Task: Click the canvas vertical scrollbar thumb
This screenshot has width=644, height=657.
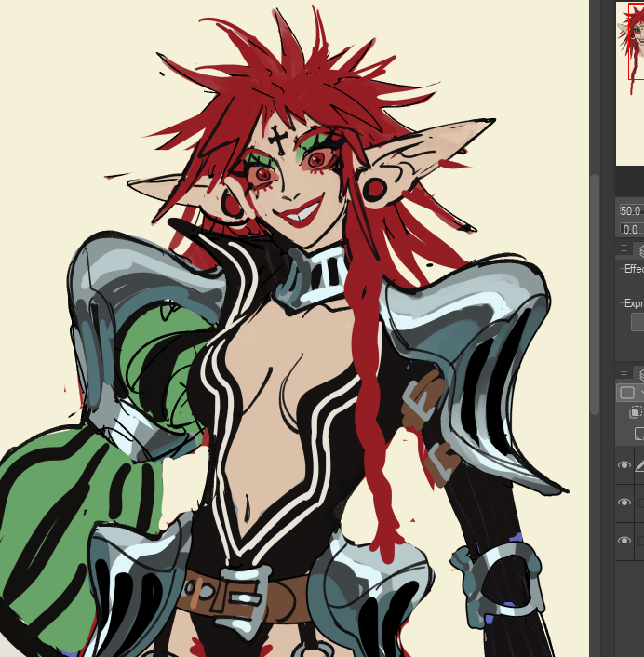Action: point(595,295)
